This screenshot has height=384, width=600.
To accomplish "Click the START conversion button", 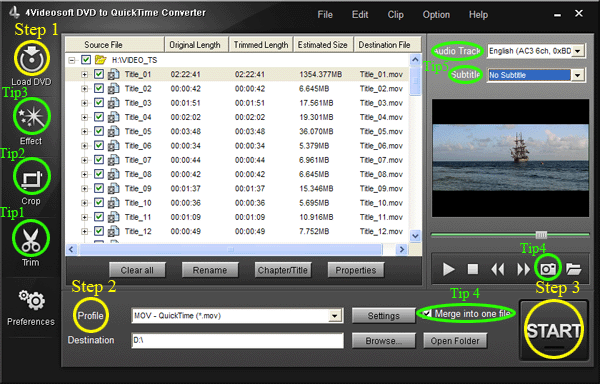I will coord(554,330).
